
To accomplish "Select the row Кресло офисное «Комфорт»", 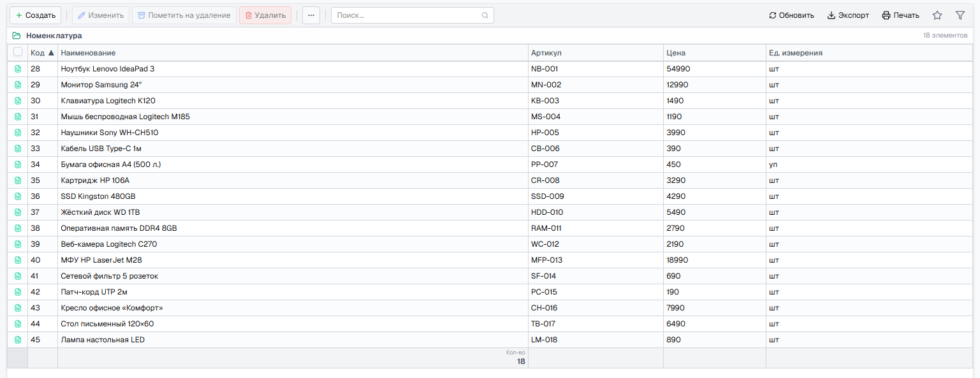I will pos(490,308).
